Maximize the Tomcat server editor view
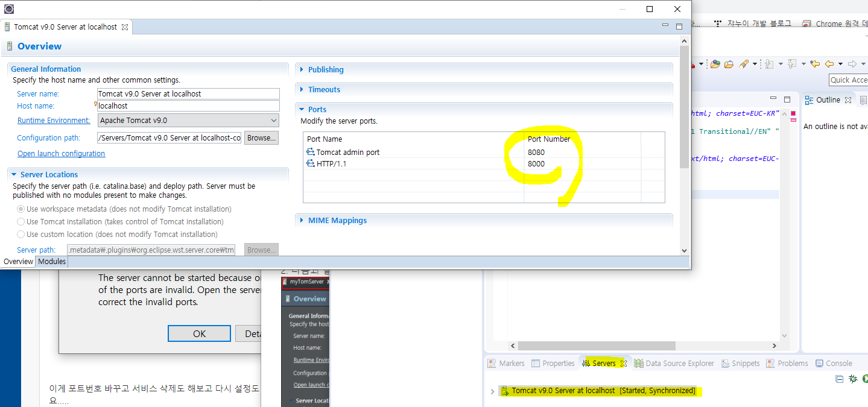The width and height of the screenshot is (868, 407). tap(679, 27)
